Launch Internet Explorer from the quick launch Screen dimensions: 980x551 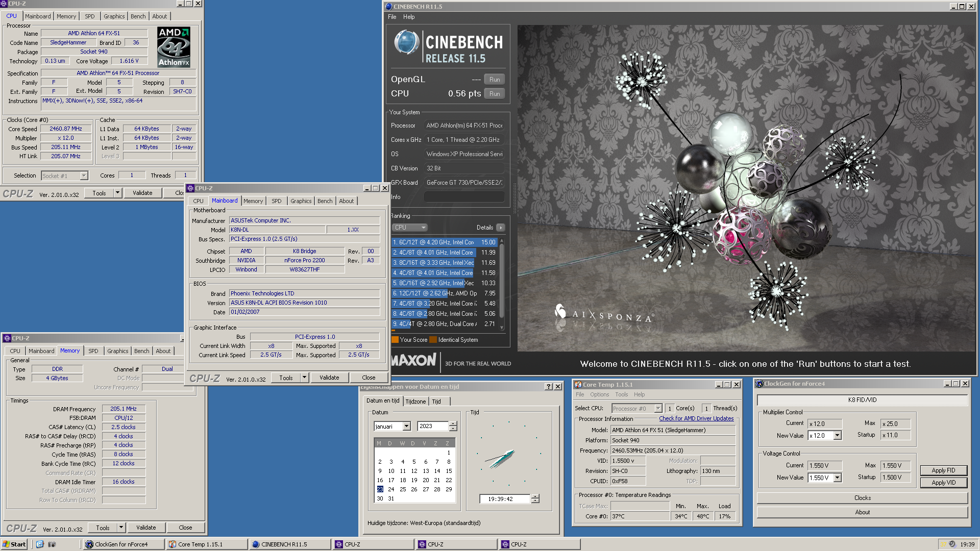coord(40,544)
